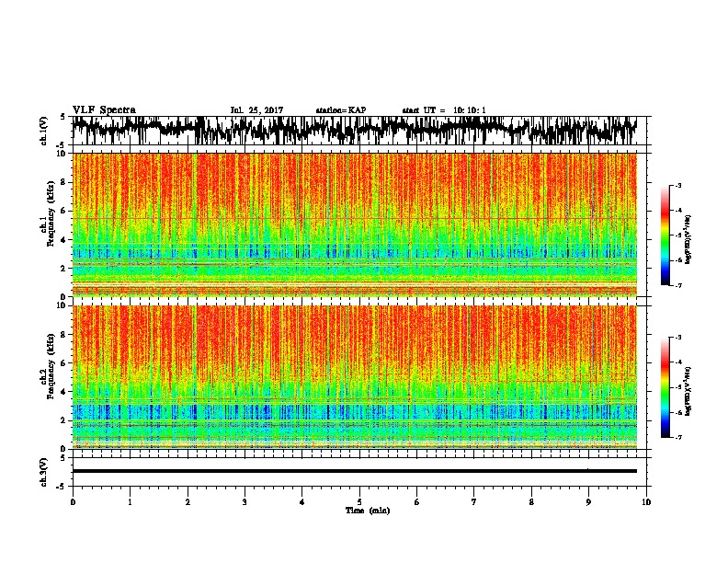Click the "ch.1(V)" axis label
The height and width of the screenshot is (563, 728).
44,131
